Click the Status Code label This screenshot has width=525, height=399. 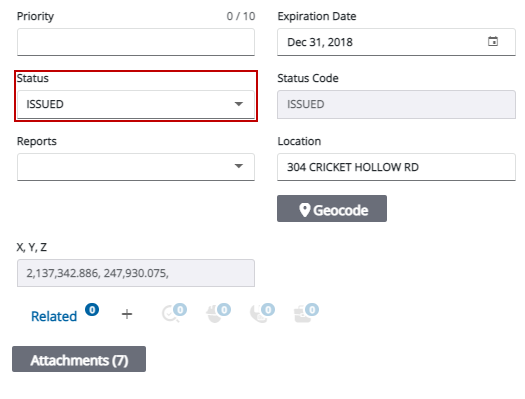[308, 78]
